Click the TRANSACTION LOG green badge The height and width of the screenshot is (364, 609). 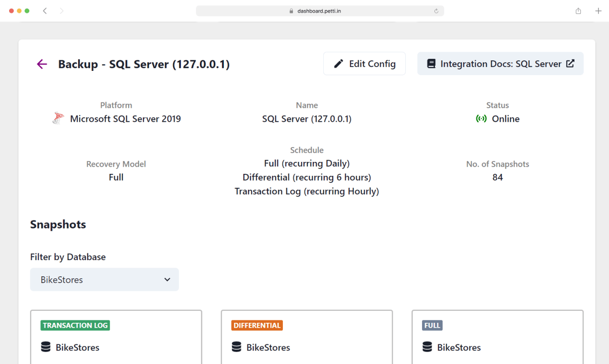[75, 325]
